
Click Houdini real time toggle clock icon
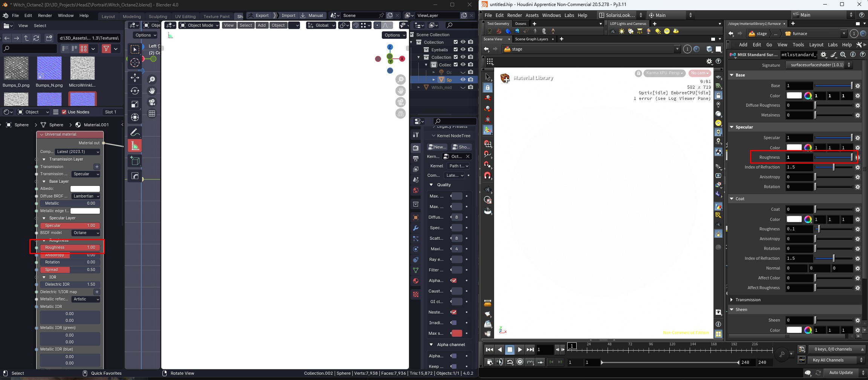(x=520, y=362)
